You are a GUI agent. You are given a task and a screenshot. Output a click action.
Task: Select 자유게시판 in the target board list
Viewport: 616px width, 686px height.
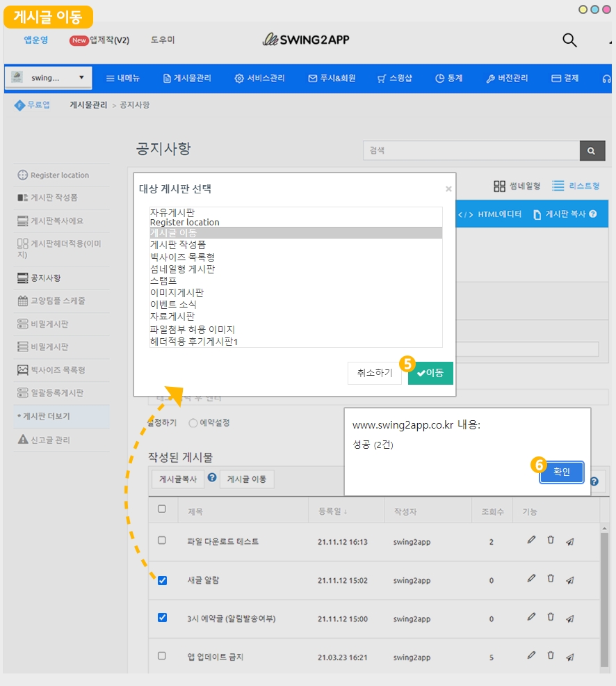(x=172, y=212)
